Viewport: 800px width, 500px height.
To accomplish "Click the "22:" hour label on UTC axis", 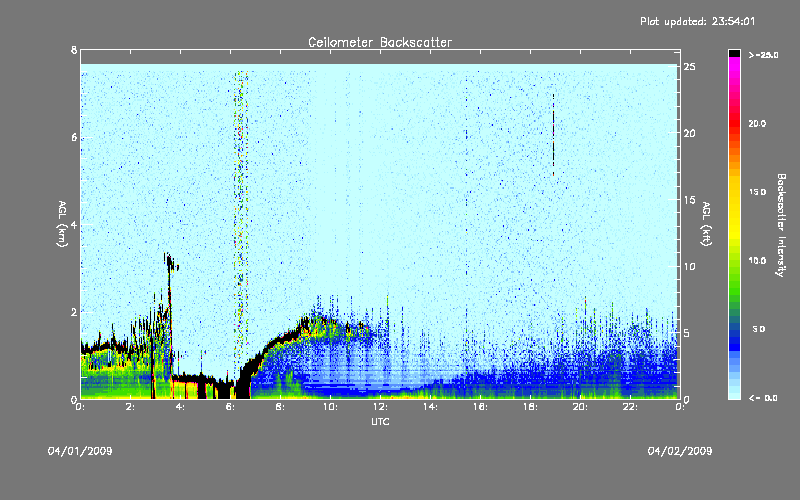I will tap(630, 407).
